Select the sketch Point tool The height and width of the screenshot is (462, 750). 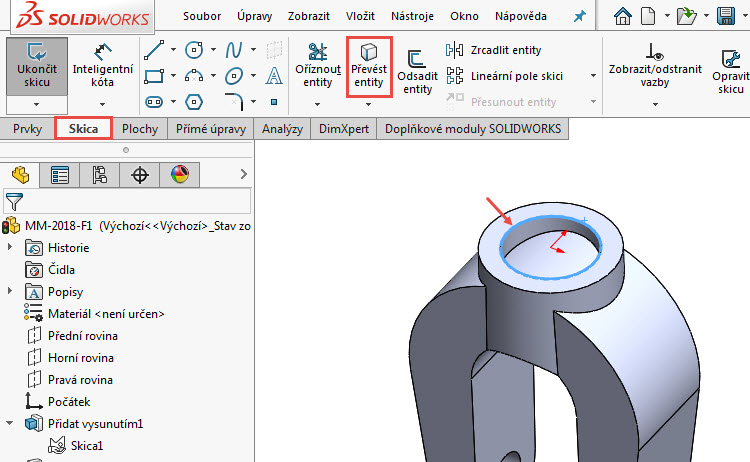pos(274,102)
